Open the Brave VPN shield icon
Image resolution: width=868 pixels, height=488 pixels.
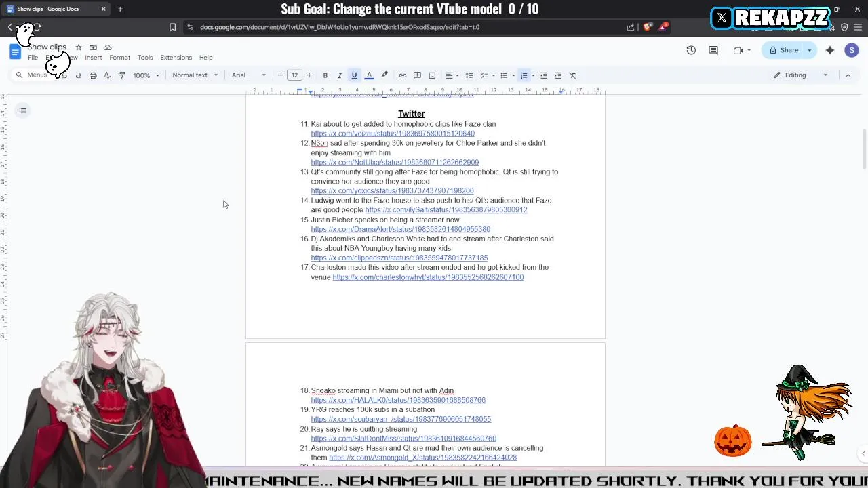point(844,27)
